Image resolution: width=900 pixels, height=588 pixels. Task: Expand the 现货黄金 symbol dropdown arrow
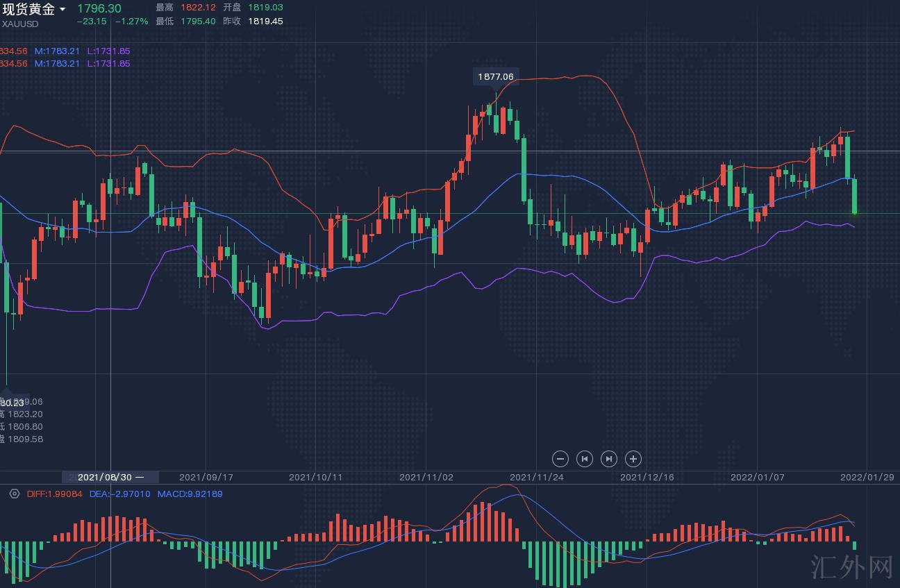tap(63, 9)
